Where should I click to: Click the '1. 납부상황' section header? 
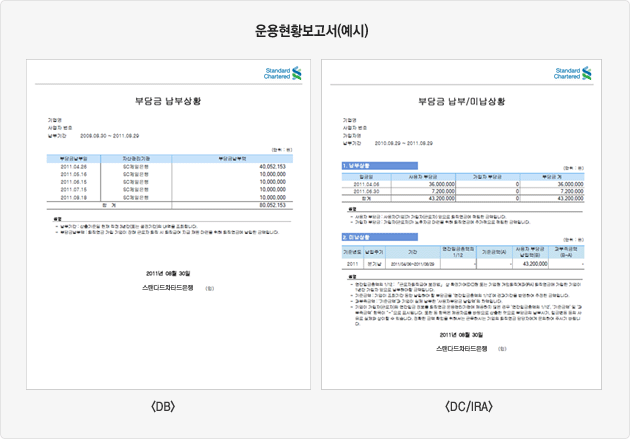pyautogui.click(x=380, y=165)
